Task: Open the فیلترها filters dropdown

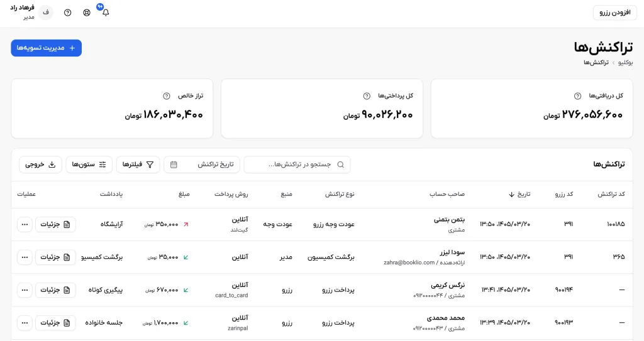Action: coord(138,165)
